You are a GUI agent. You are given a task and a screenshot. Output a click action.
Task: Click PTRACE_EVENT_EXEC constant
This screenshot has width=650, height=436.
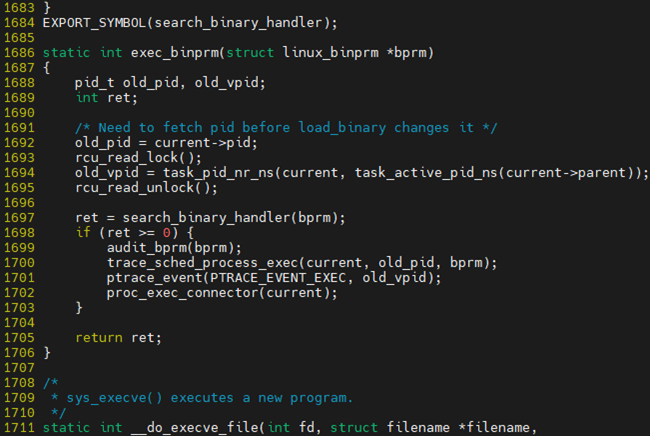pos(278,277)
